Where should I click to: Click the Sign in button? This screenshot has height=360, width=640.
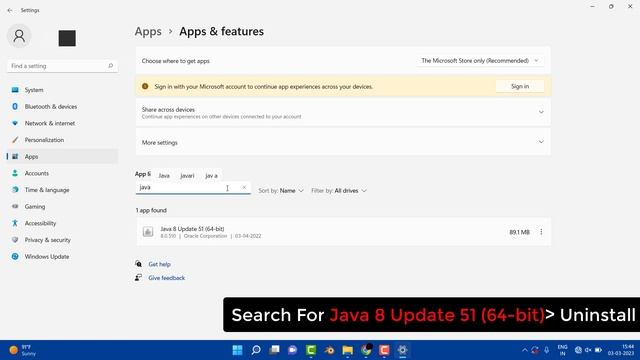[x=520, y=87]
